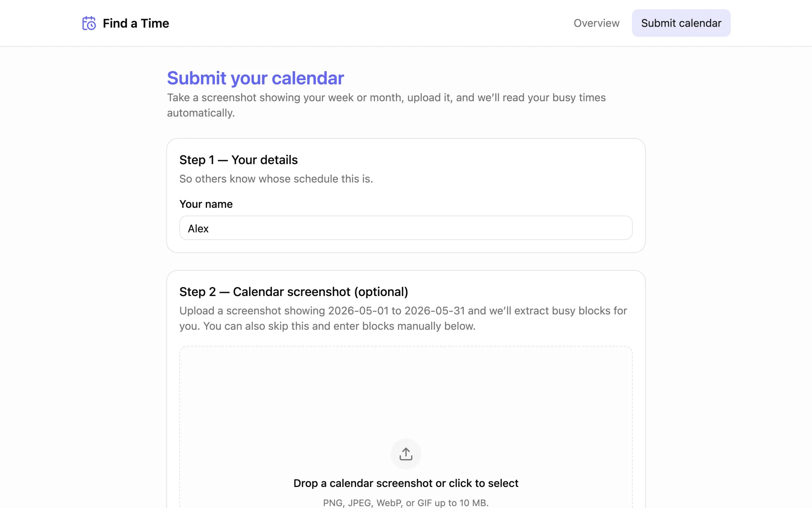Click the Step 1 — Your details heading
812x508 pixels.
tap(238, 160)
